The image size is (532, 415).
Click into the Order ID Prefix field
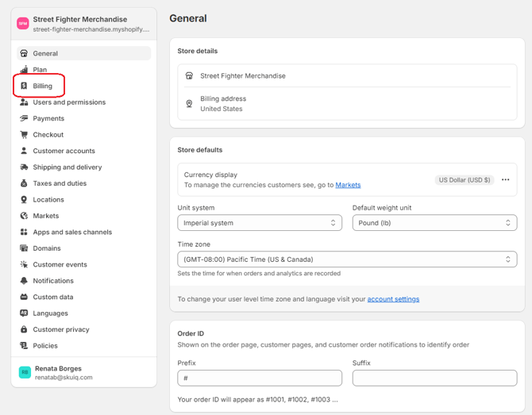pyautogui.click(x=260, y=378)
